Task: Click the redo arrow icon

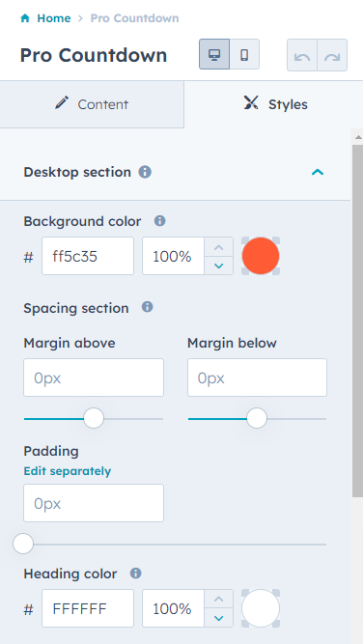Action: pos(332,55)
